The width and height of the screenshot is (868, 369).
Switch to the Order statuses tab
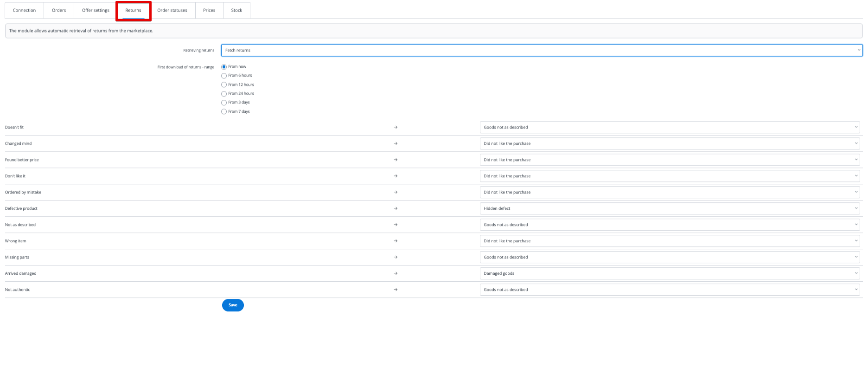point(172,10)
